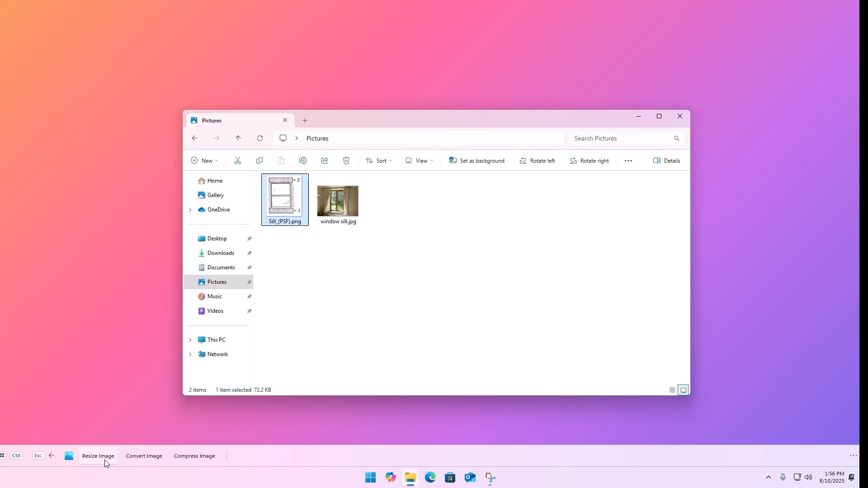
Task: Click Rotate left button
Action: pos(537,160)
